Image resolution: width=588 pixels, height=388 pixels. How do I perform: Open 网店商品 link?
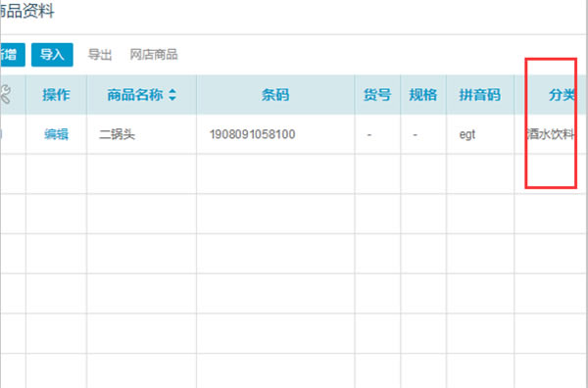(x=154, y=55)
